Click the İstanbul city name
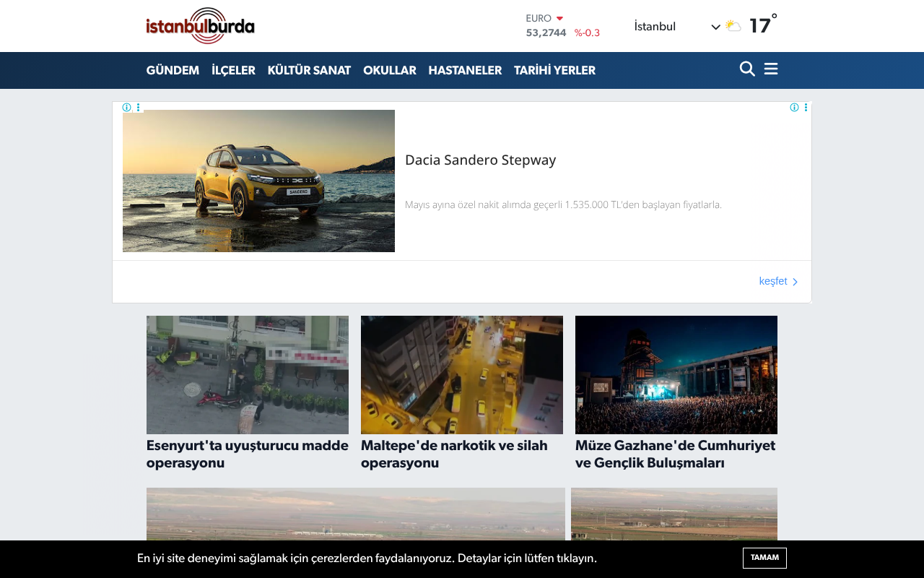The width and height of the screenshot is (924, 578). (x=655, y=27)
